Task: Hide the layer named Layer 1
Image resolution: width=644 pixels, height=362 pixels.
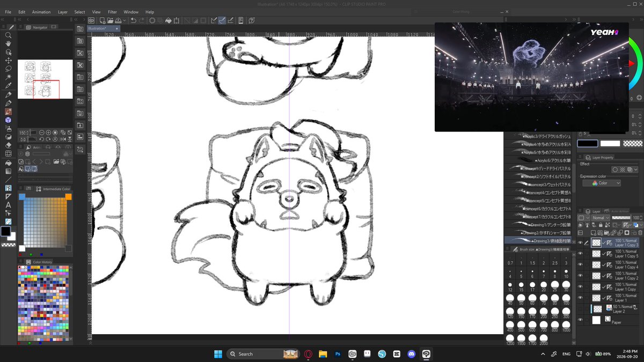Action: point(580,298)
